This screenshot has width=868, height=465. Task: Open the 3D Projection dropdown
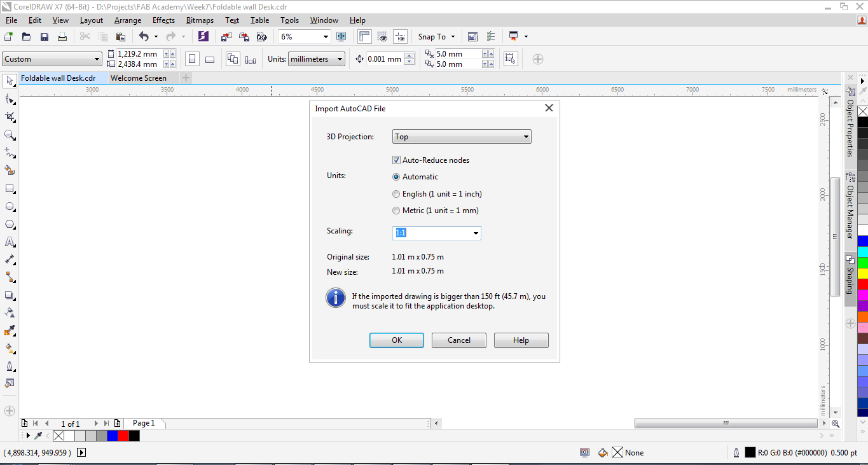[462, 137]
